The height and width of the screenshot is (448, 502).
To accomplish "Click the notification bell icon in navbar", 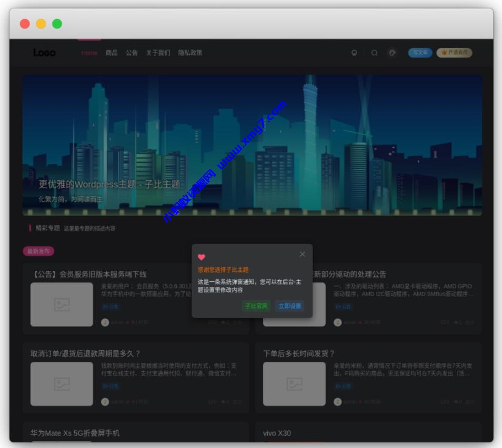I will coord(355,53).
